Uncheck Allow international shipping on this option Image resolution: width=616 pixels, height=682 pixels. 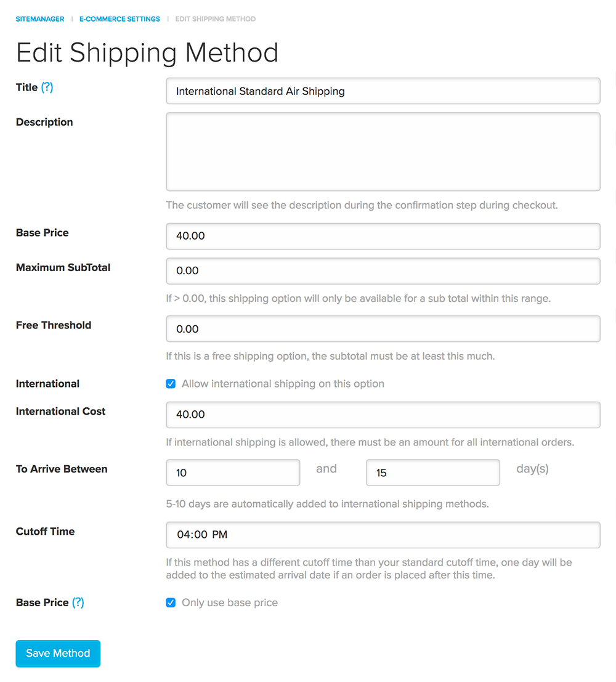pyautogui.click(x=171, y=384)
